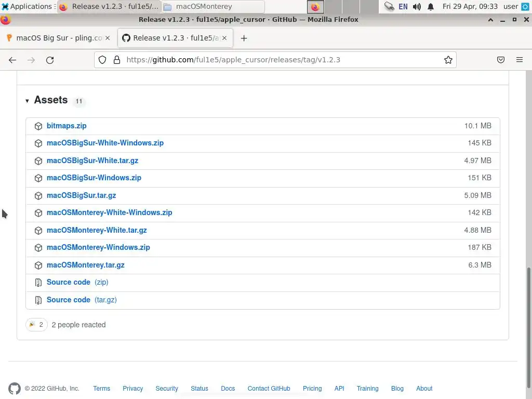Close Release v1.2.3 GitHub tab
Image resolution: width=532 pixels, height=399 pixels.
click(x=224, y=38)
